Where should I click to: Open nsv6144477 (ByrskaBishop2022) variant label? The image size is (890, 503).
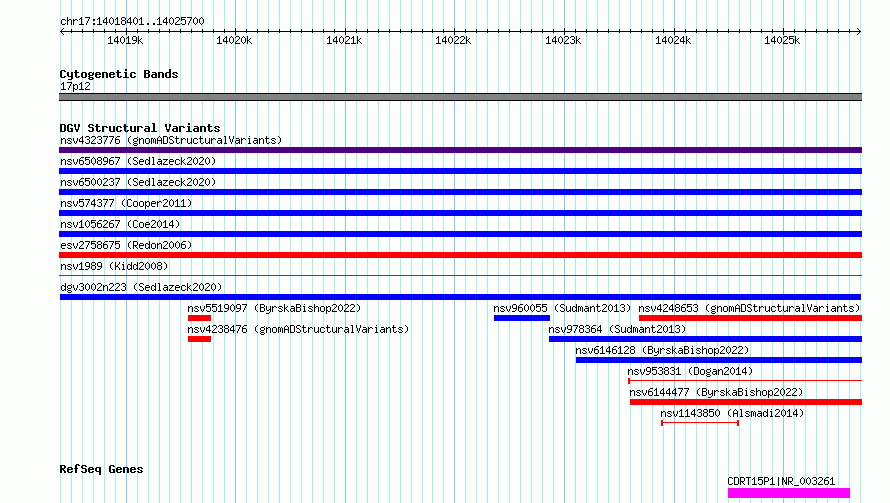pos(716,392)
